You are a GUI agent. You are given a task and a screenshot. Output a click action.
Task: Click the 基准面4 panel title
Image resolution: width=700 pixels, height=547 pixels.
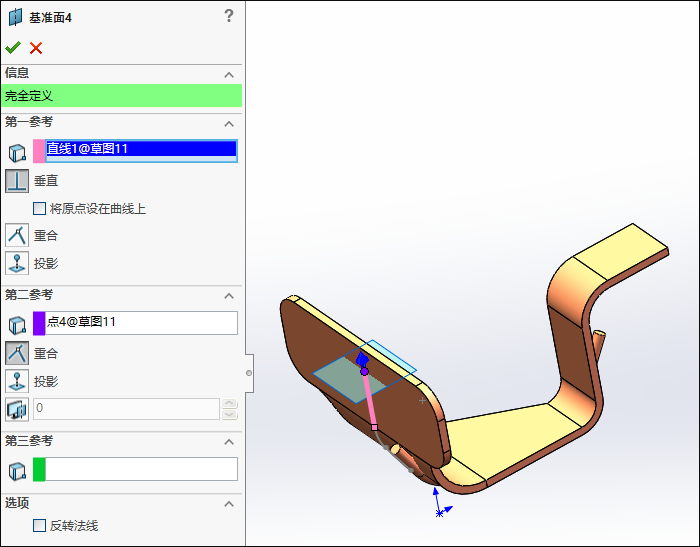point(50,18)
